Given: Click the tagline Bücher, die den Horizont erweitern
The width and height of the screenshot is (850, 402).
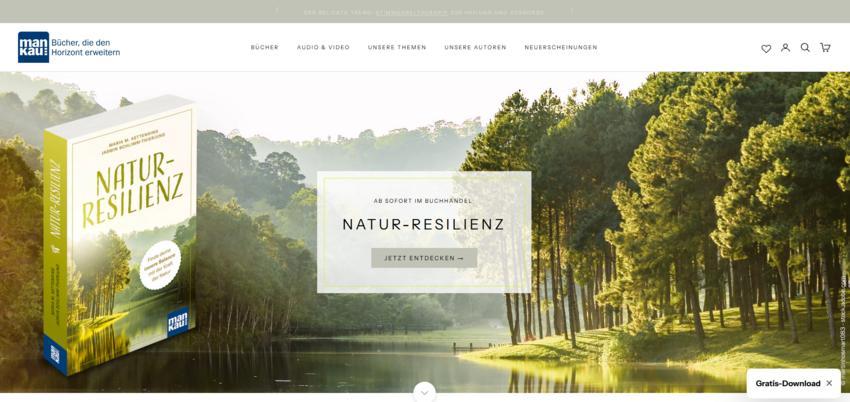Looking at the screenshot, I should tap(86, 48).
